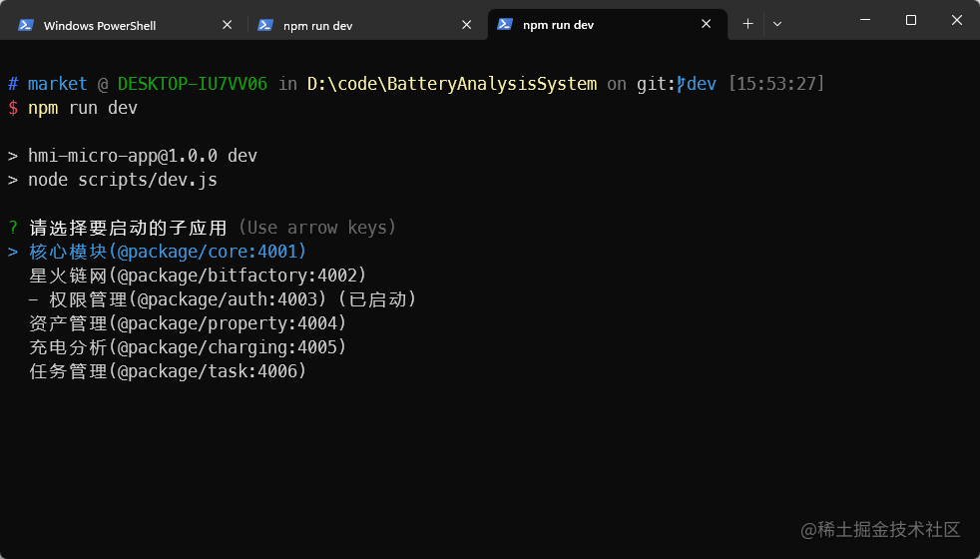Viewport: 980px width, 559px height.
Task: Click the prompt question 请选择要启动的子应用
Action: tap(128, 228)
